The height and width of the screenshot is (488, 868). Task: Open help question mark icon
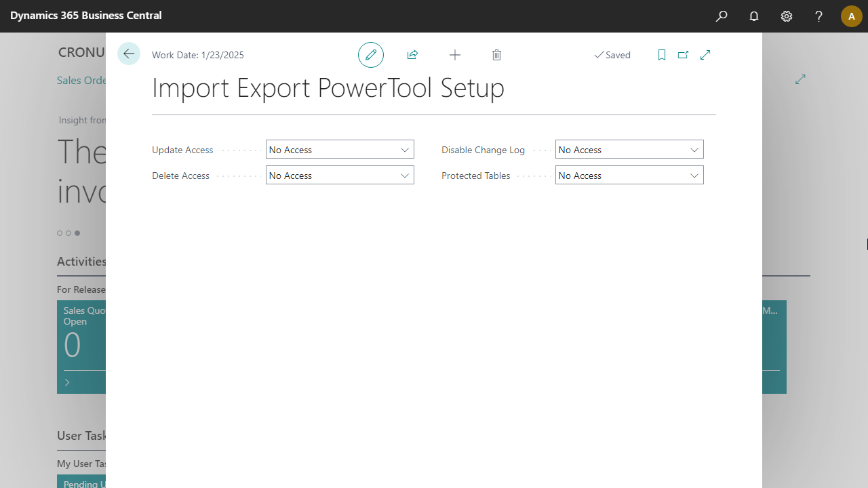coord(819,16)
